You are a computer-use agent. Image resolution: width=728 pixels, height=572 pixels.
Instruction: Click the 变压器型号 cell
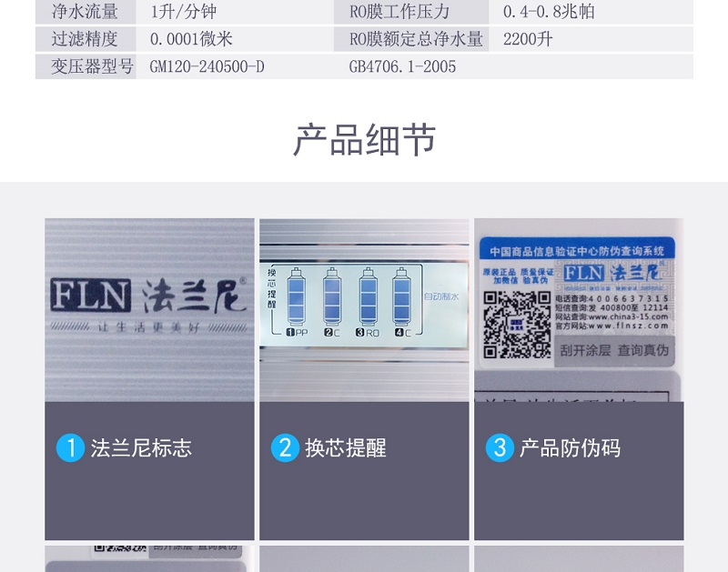click(86, 66)
